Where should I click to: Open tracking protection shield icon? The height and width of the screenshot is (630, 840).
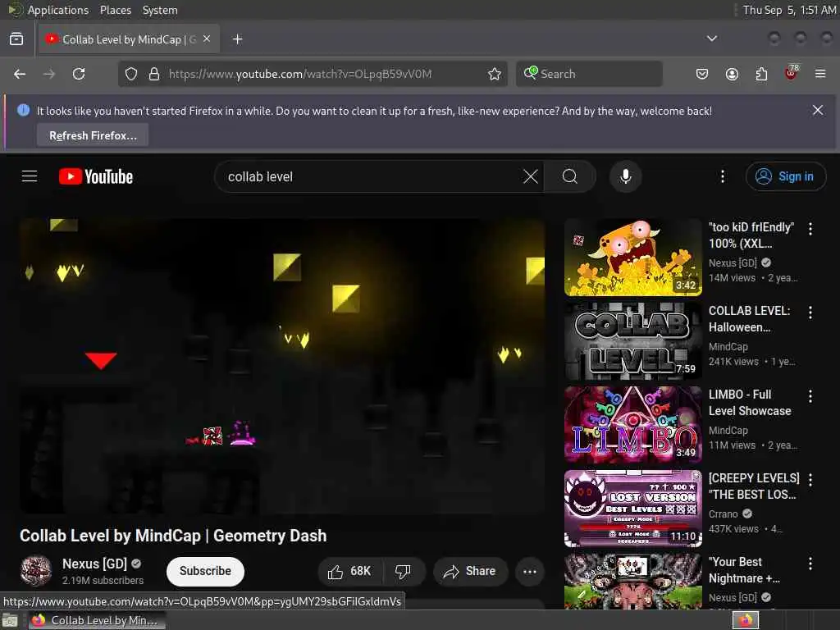tap(131, 74)
